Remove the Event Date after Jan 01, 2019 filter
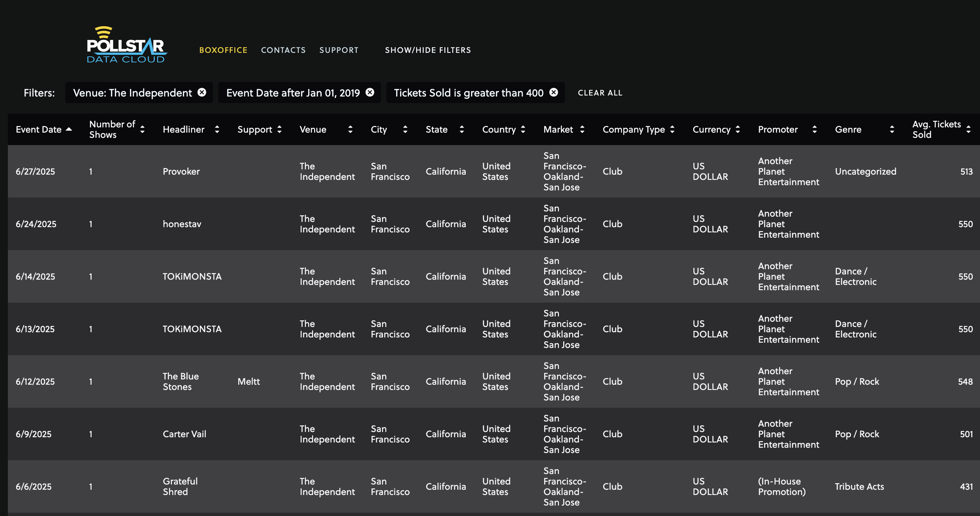This screenshot has height=516, width=980. tap(370, 93)
